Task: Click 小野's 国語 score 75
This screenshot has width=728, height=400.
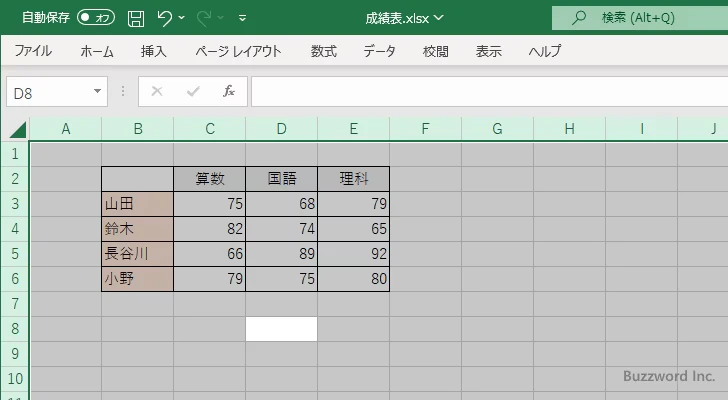Action: [x=282, y=279]
